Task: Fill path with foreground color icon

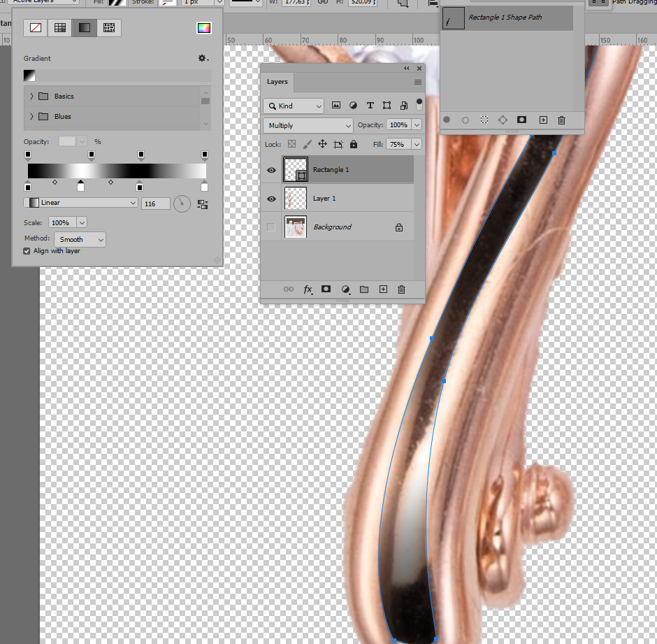Action: click(447, 120)
